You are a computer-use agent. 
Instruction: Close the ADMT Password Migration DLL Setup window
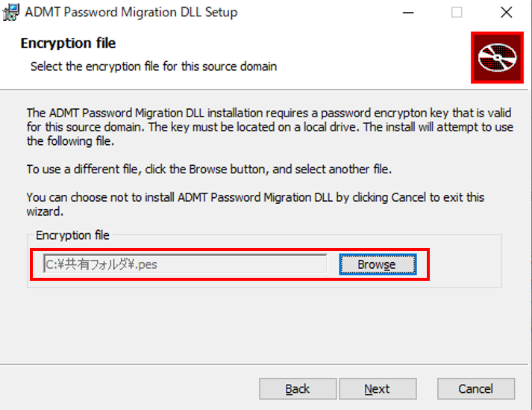(x=506, y=13)
